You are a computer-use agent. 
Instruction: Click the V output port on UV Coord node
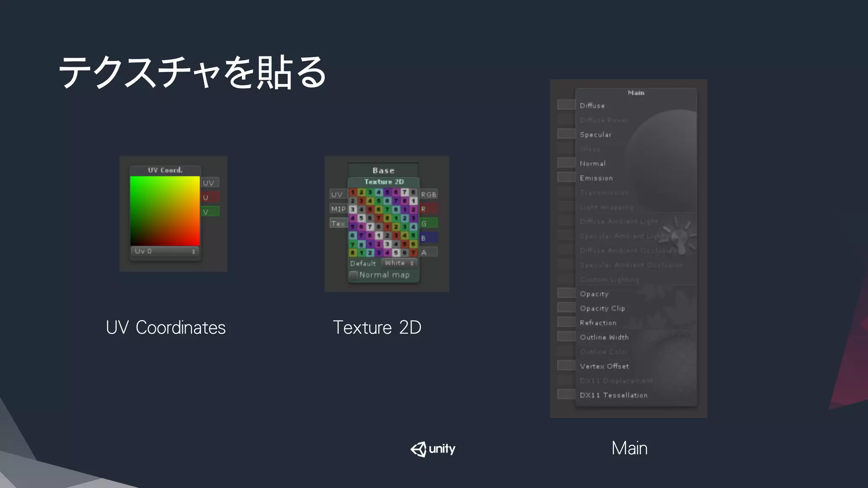coord(210,211)
